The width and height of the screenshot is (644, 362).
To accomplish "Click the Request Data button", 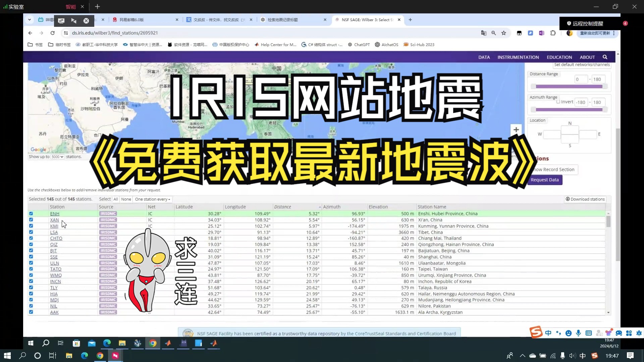I will [x=545, y=179].
